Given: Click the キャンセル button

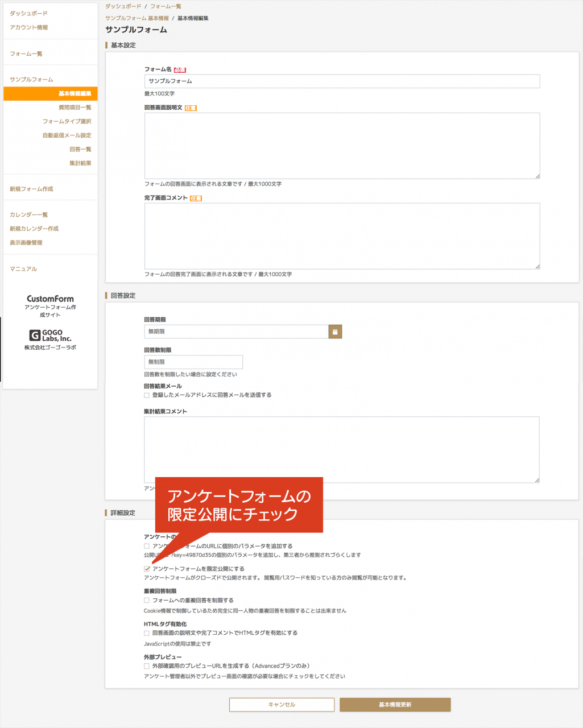Looking at the screenshot, I should point(281,704).
